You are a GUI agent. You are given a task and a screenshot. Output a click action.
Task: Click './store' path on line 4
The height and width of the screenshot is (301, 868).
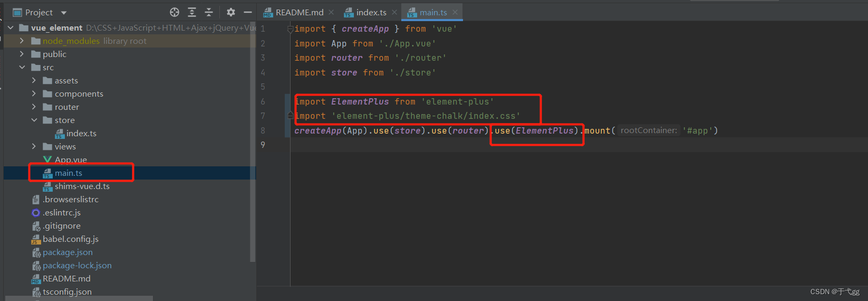pyautogui.click(x=412, y=72)
